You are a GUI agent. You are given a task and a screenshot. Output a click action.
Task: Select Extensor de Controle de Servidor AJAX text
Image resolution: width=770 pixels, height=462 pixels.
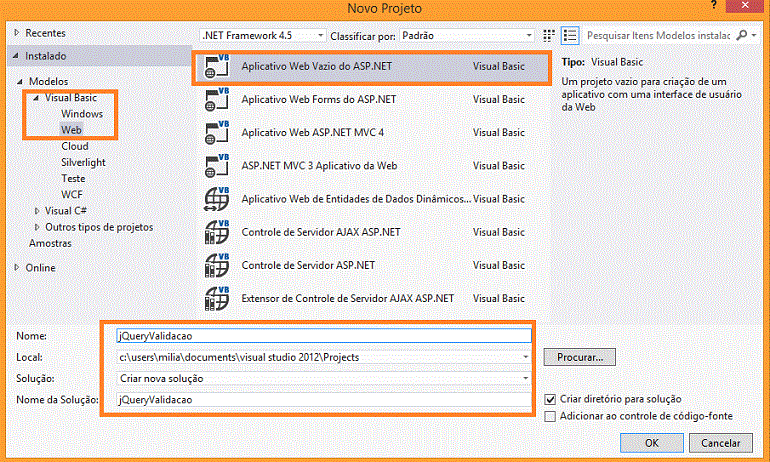347,299
